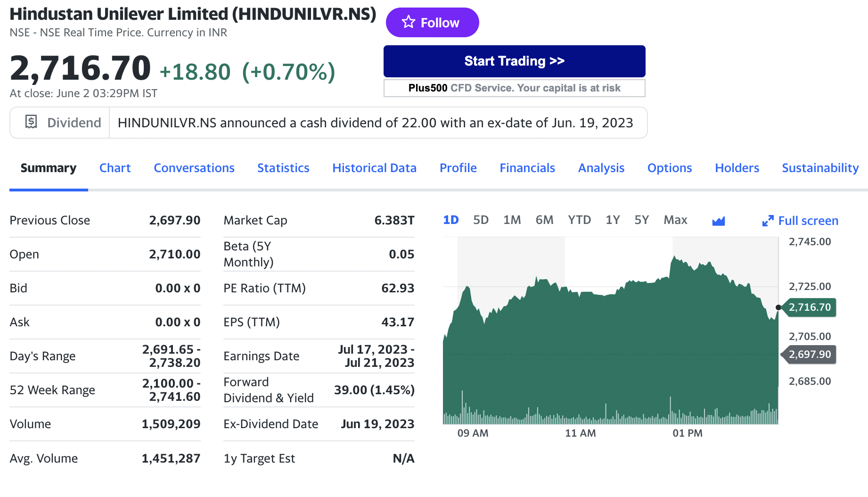Screen dimensions: 868x497
Task: Click the Market Cap value 6.383T
Action: [x=394, y=220]
